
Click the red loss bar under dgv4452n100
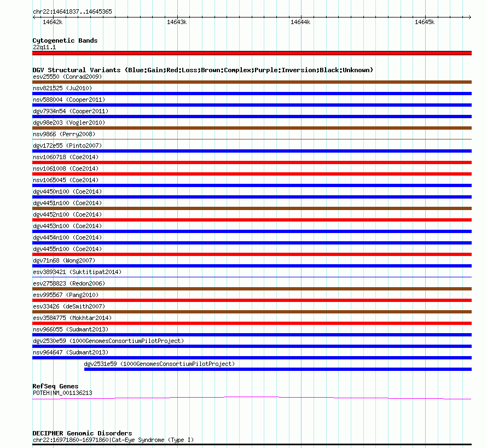click(252, 220)
